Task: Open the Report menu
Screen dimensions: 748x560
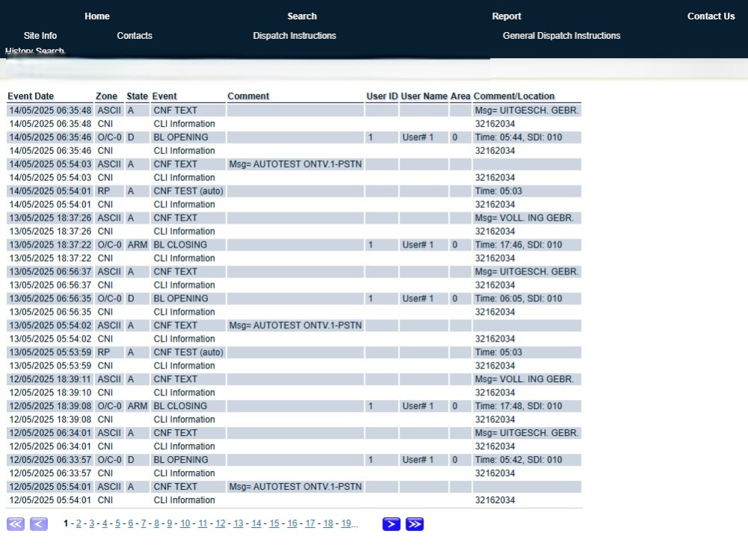Action: 506,16
